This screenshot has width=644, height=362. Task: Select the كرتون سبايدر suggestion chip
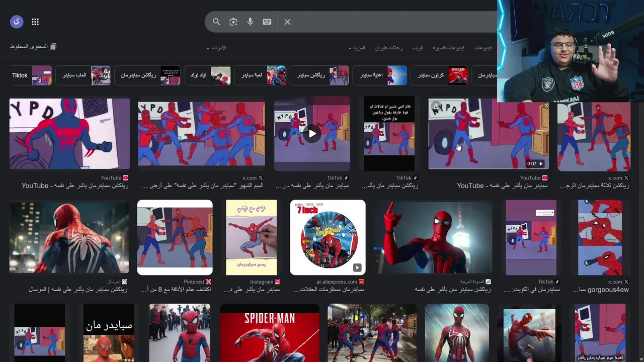440,75
